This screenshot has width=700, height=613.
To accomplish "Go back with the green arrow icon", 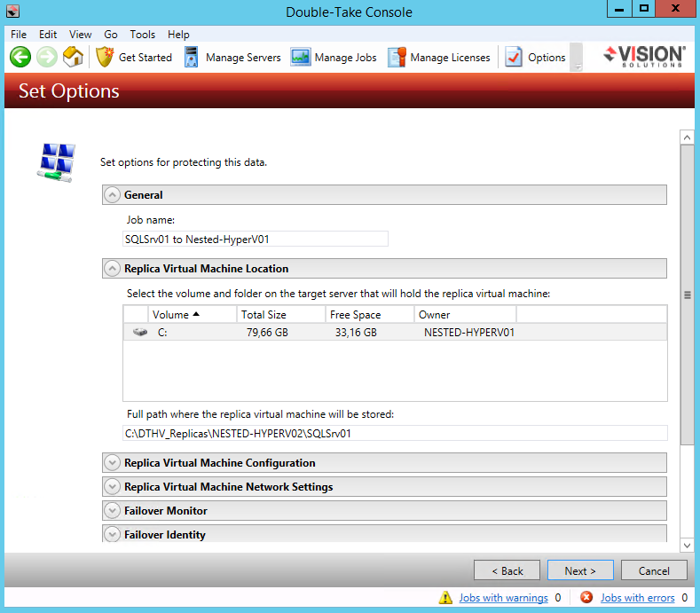I will coord(20,57).
